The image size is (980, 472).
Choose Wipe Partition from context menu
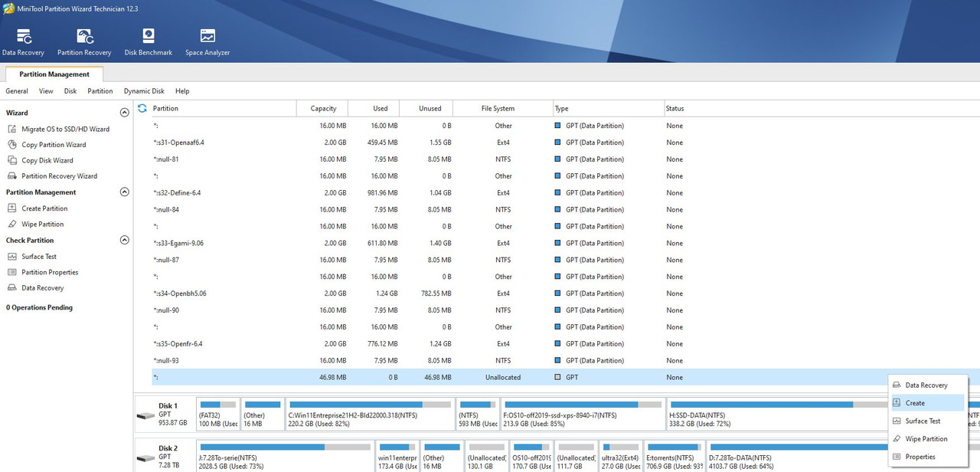tap(928, 439)
